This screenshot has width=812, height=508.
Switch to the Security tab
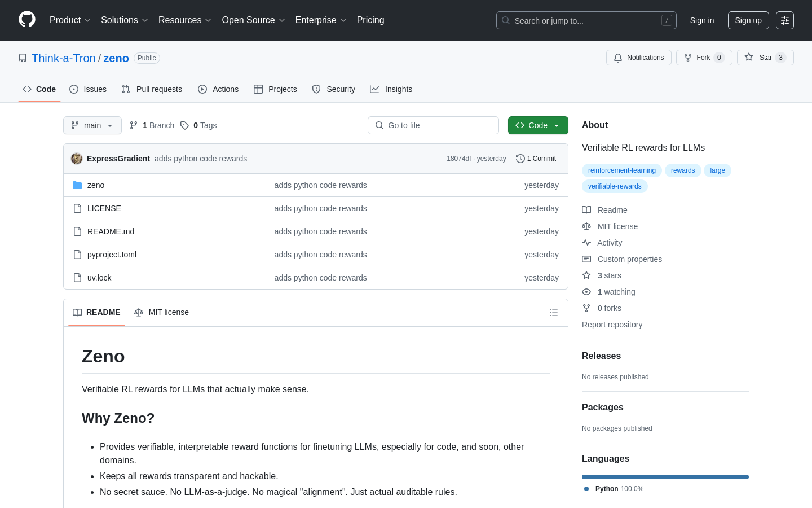(334, 89)
